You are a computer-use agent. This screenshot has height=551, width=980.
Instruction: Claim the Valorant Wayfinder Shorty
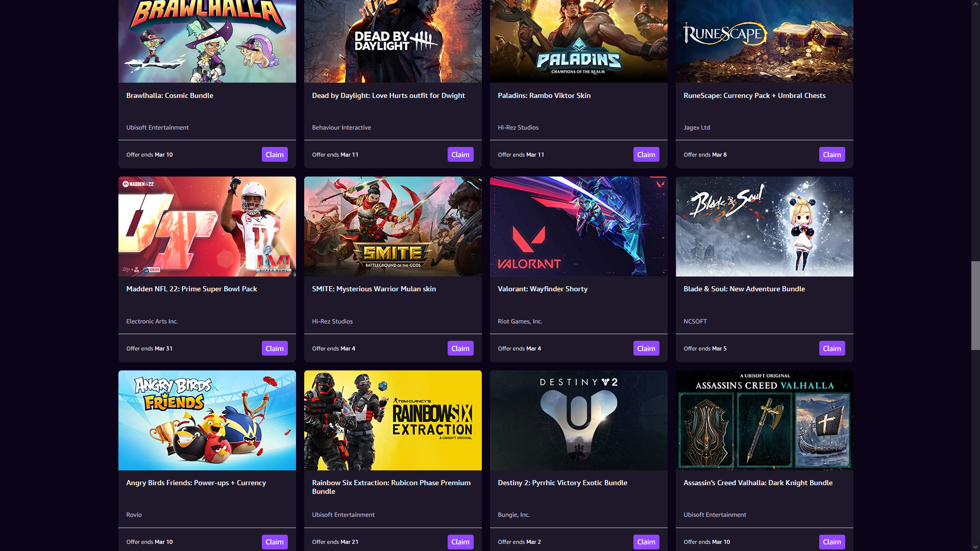646,348
